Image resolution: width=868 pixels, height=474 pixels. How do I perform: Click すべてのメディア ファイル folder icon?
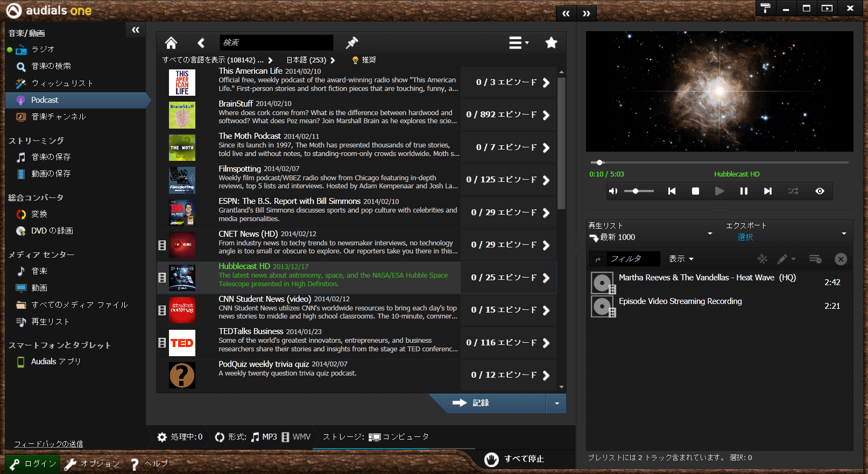(x=21, y=305)
